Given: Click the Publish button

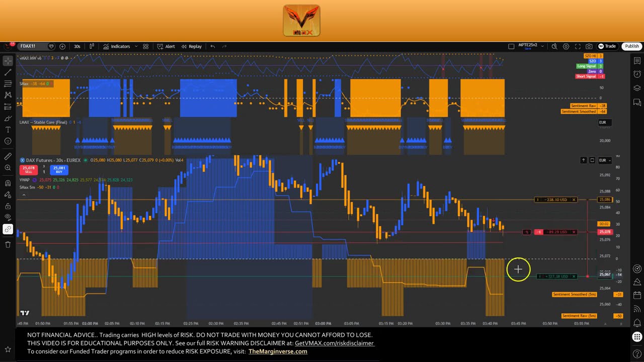Looking at the screenshot, I should (632, 46).
